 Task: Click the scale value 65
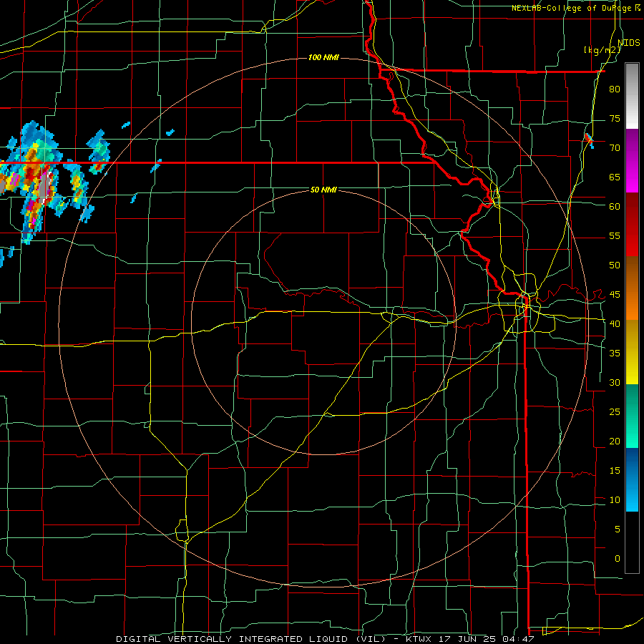(615, 177)
